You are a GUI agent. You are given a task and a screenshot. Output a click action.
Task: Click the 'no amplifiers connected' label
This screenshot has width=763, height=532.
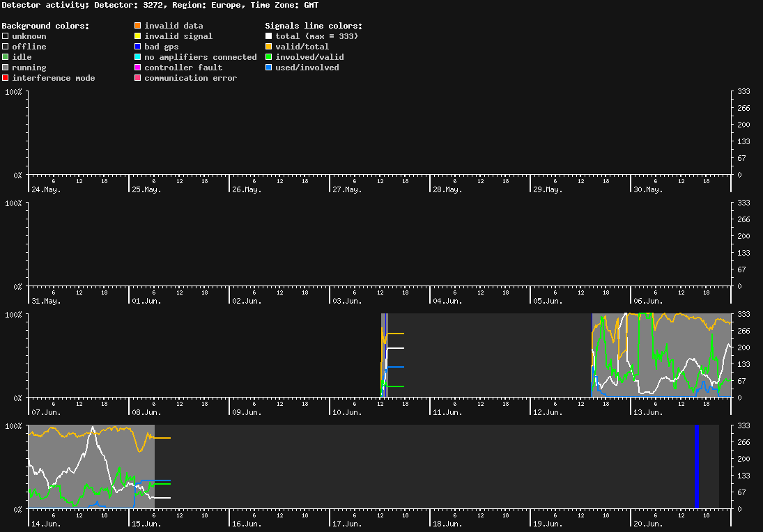[x=201, y=57]
